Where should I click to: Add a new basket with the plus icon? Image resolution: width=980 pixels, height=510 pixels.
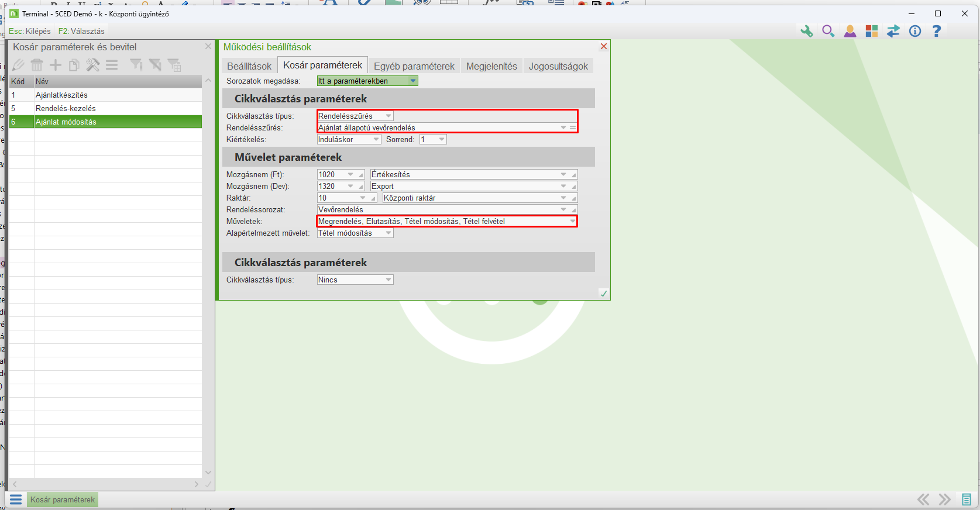(56, 65)
